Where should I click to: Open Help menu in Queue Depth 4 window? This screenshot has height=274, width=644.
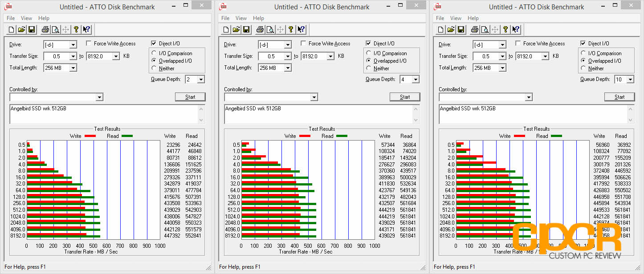(x=258, y=18)
